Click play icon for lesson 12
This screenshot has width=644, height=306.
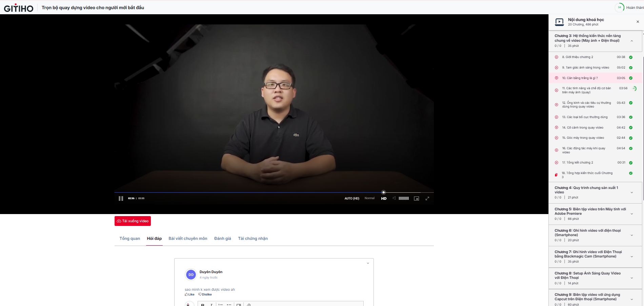557,105
